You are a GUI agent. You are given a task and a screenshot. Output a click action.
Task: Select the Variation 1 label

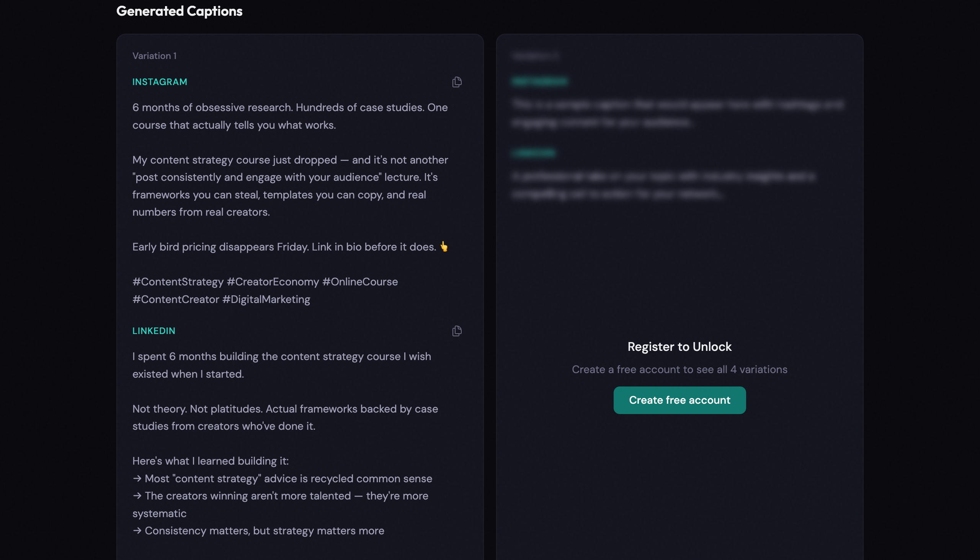click(154, 56)
